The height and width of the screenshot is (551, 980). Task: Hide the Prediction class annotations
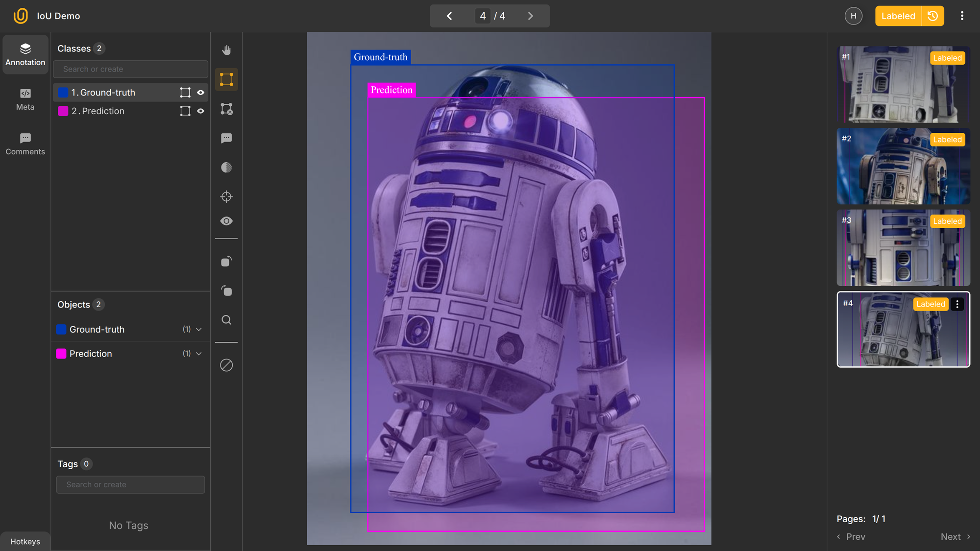[x=200, y=111]
